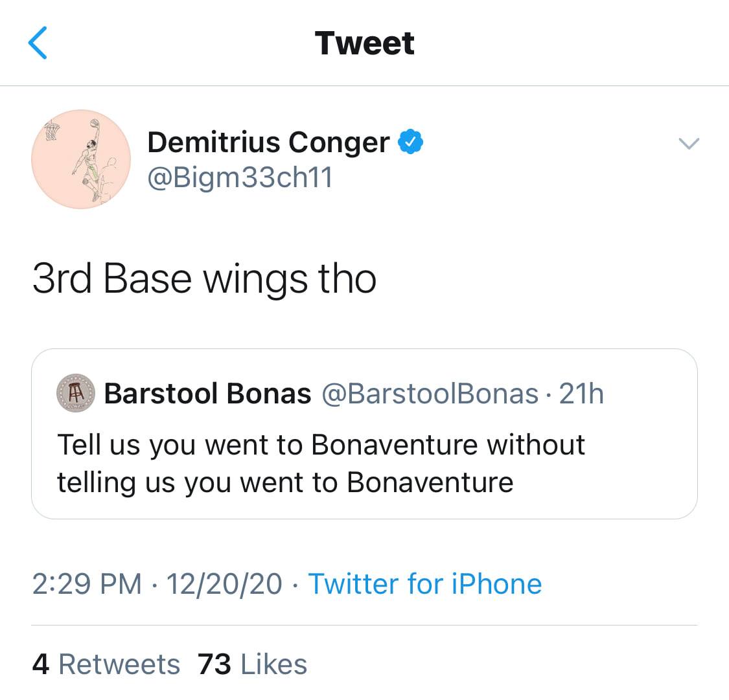Tap the 12/20/20 tweet date
The height and width of the screenshot is (700, 729).
[224, 583]
